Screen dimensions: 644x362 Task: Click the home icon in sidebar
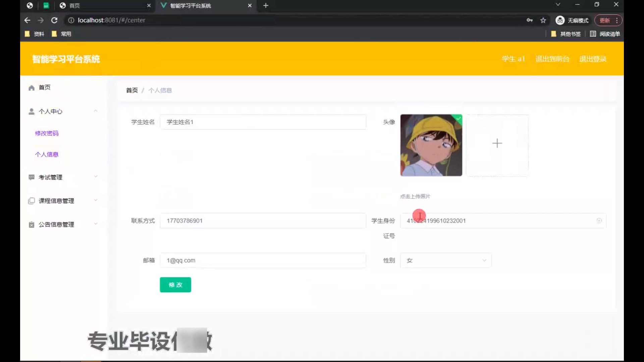32,88
